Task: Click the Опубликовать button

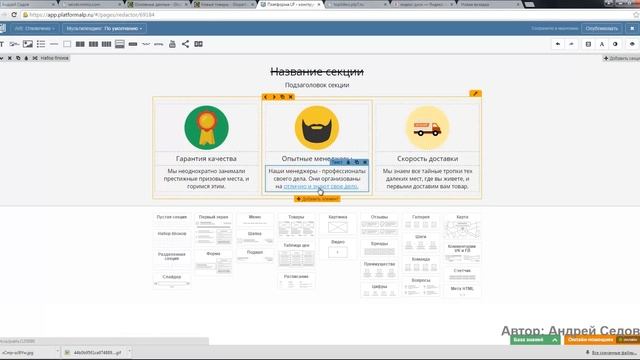Action: [602, 29]
